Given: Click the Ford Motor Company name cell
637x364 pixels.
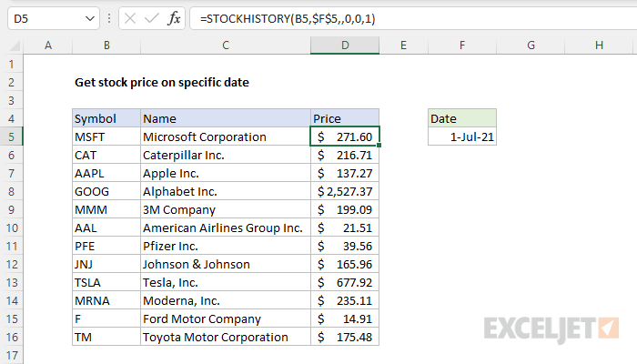Looking at the screenshot, I should tap(226, 318).
